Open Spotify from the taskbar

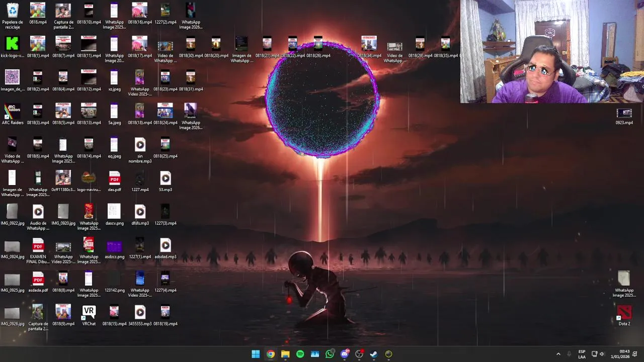300,354
